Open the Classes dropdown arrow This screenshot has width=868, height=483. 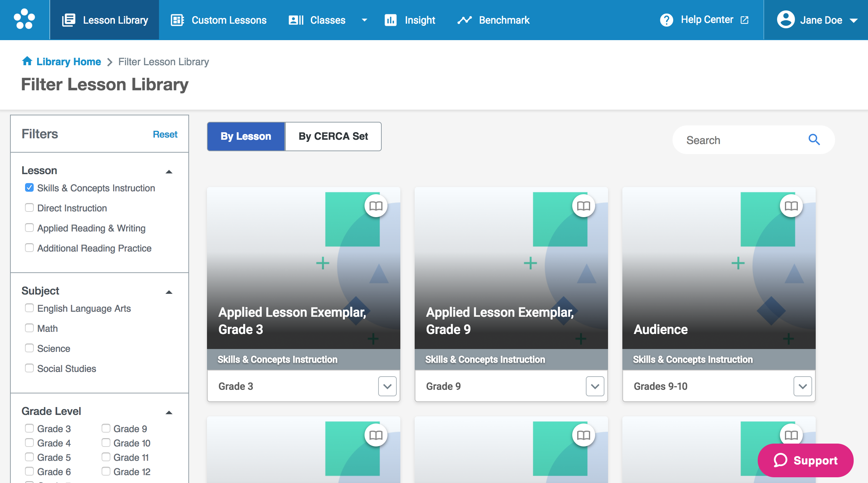point(364,20)
